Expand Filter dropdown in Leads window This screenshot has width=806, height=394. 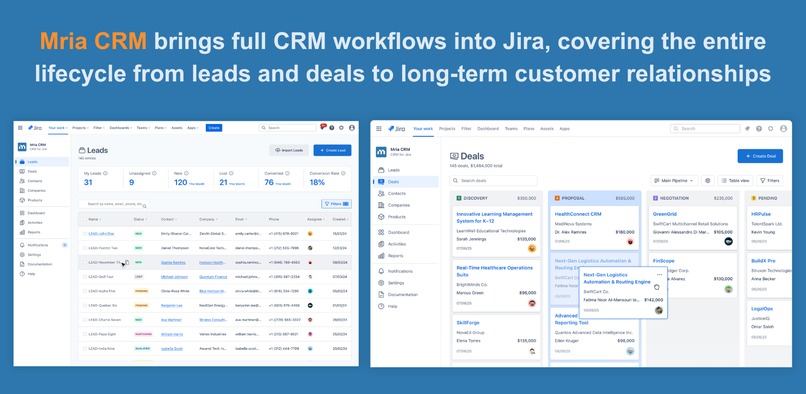pyautogui.click(x=98, y=128)
